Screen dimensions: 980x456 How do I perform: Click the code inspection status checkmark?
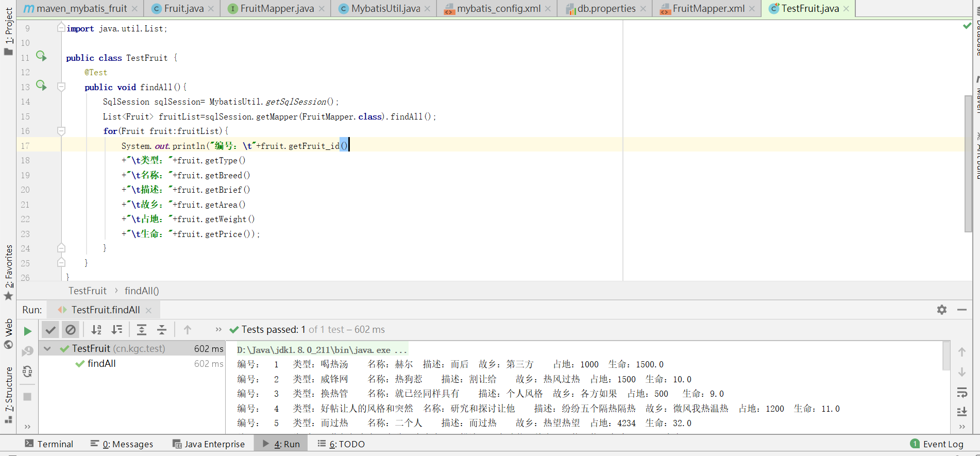pos(967,26)
